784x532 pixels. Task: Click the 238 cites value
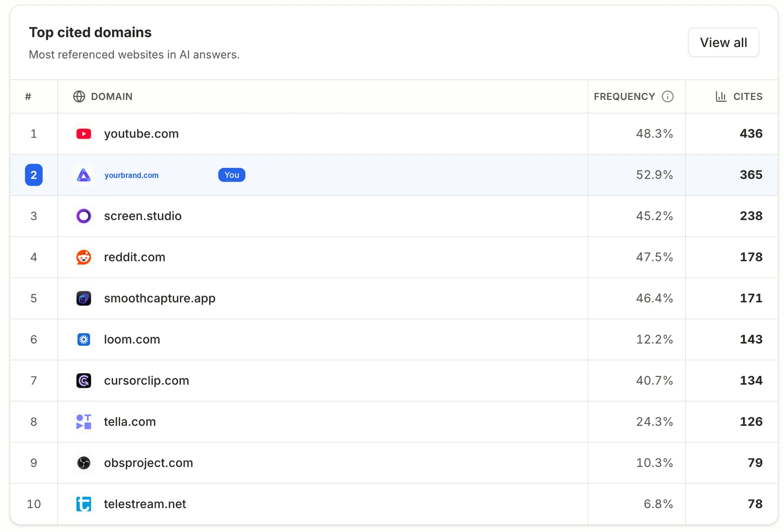[751, 216]
